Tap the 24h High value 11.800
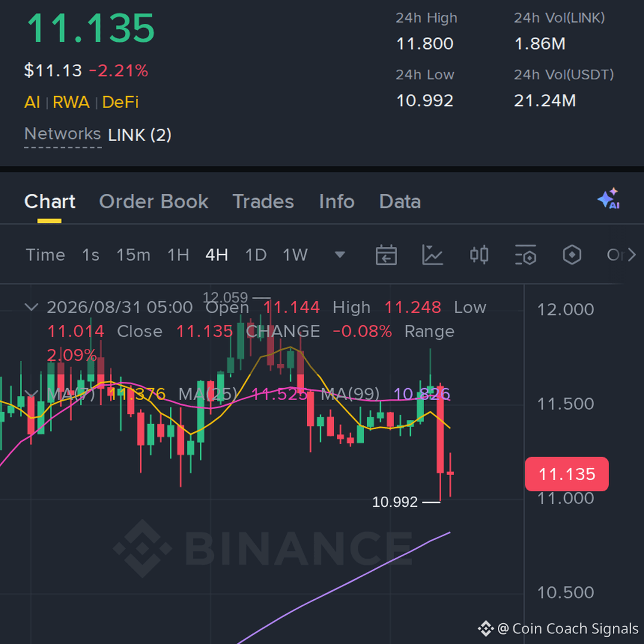644x644 pixels. [x=425, y=44]
